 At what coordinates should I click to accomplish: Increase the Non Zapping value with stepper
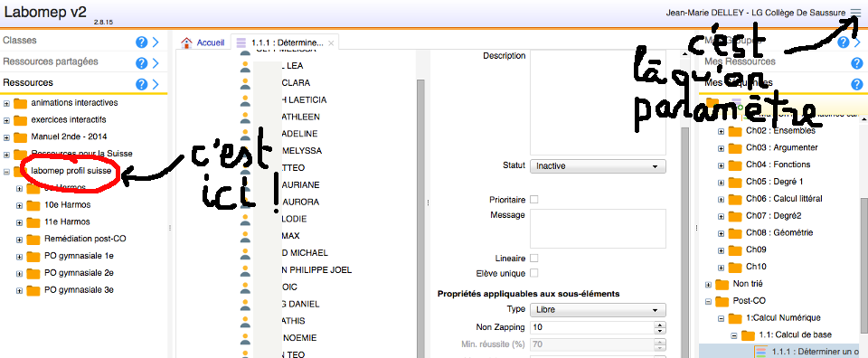[x=659, y=325]
